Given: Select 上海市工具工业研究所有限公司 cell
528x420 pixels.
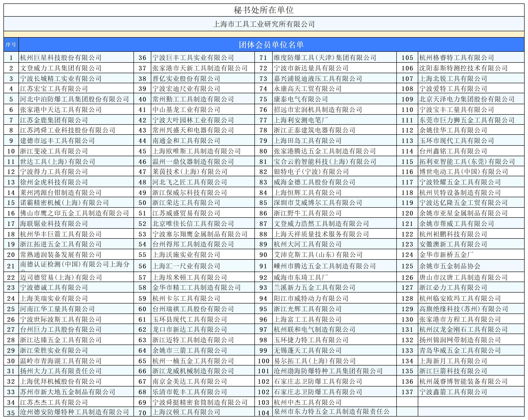Looking at the screenshot, I should click(264, 24).
